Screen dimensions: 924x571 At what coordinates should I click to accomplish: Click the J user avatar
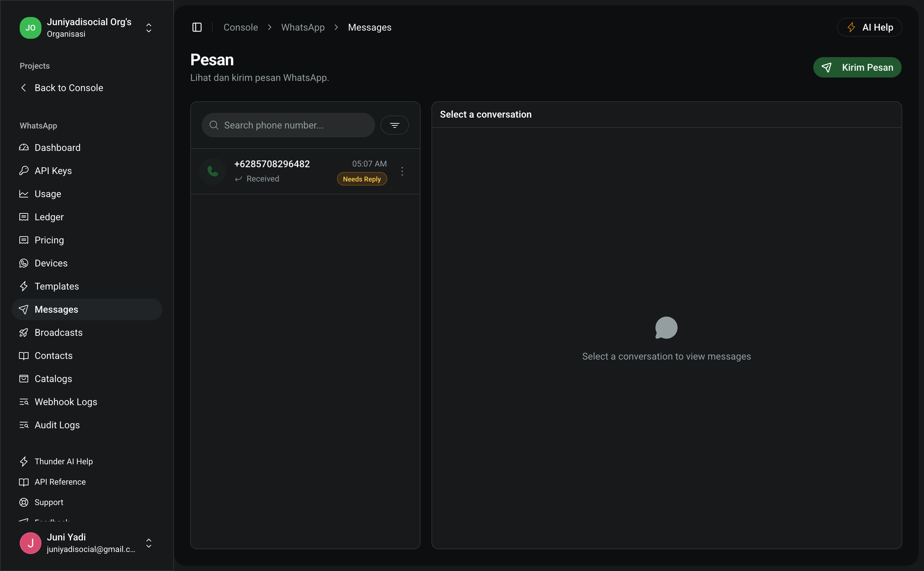(31, 543)
